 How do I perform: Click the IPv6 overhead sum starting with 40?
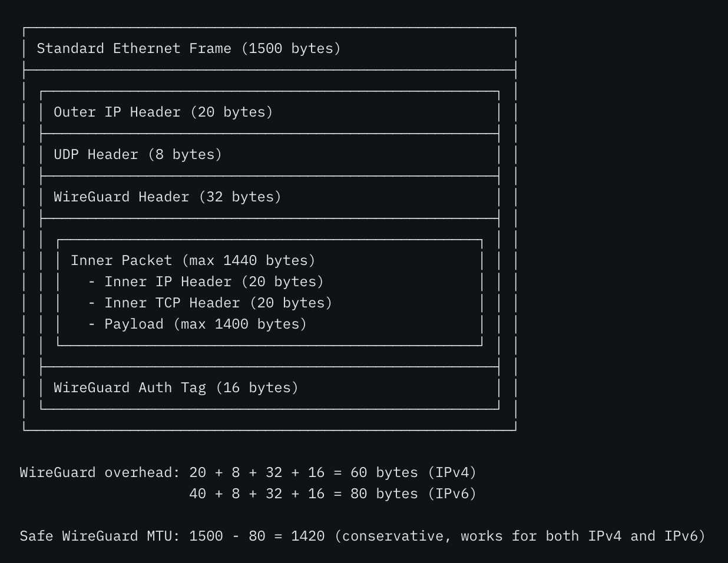257,494
